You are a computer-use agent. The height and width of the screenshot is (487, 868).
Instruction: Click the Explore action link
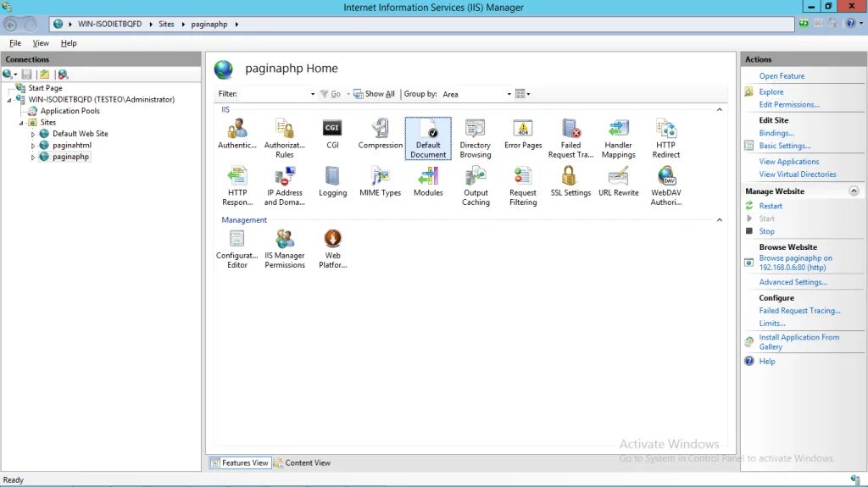click(x=771, y=91)
